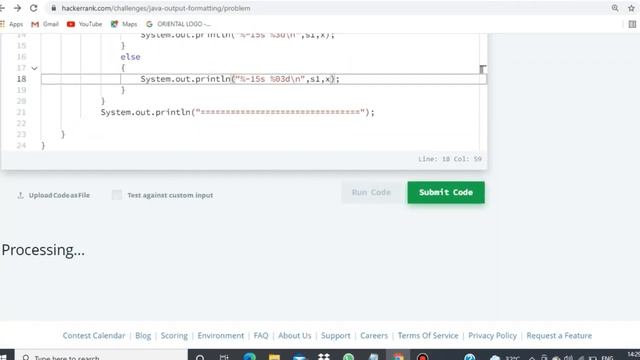Click line number 18 in the gutter
640x360 pixels.
[22, 79]
